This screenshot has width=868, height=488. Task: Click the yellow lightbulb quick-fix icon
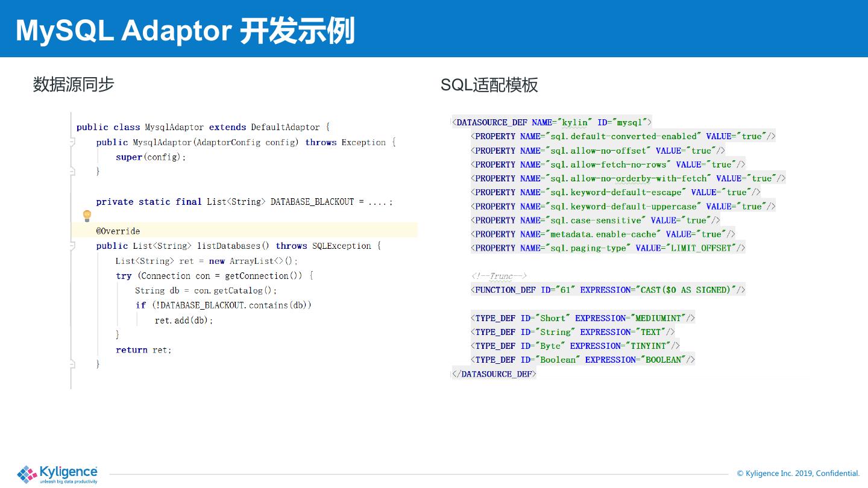(87, 216)
